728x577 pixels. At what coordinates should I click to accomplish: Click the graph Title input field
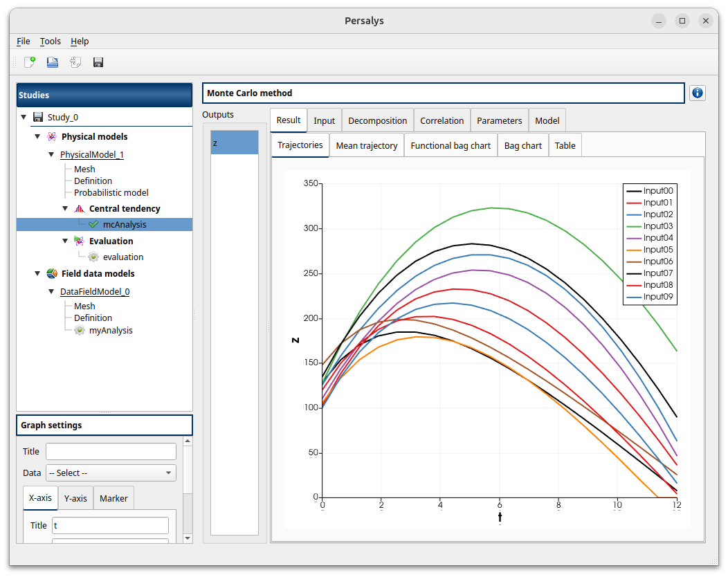click(111, 452)
